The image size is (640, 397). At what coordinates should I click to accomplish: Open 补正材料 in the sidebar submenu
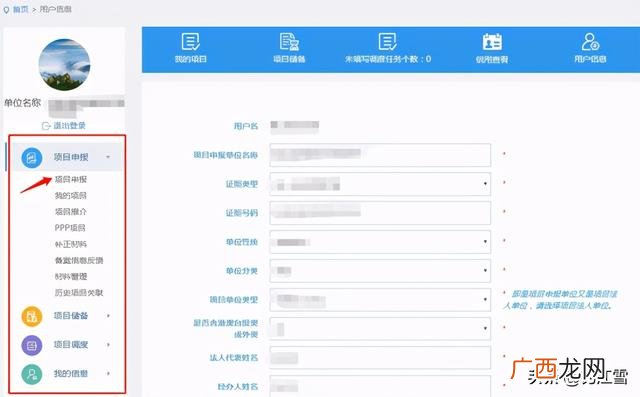71,244
